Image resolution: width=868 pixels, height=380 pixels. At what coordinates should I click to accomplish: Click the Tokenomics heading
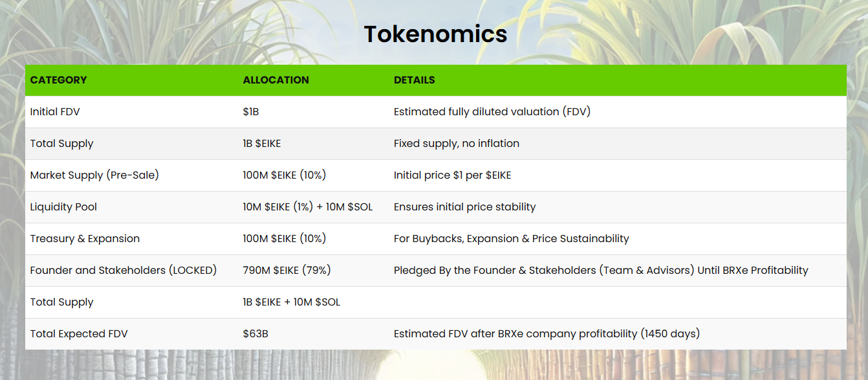coord(435,34)
